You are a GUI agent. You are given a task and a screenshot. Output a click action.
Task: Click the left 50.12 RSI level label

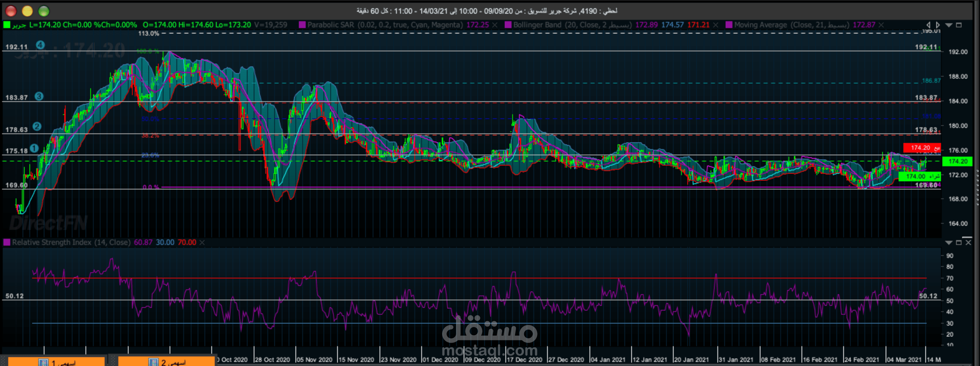14,296
